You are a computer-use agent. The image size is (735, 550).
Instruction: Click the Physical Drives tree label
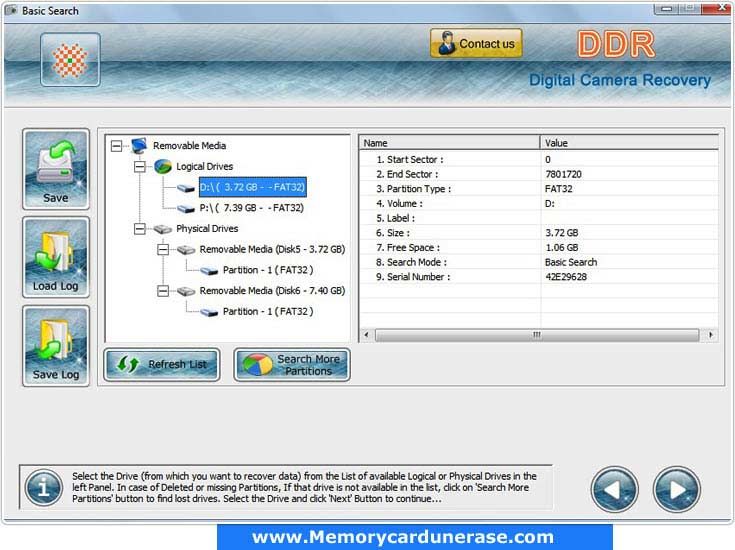(x=207, y=229)
